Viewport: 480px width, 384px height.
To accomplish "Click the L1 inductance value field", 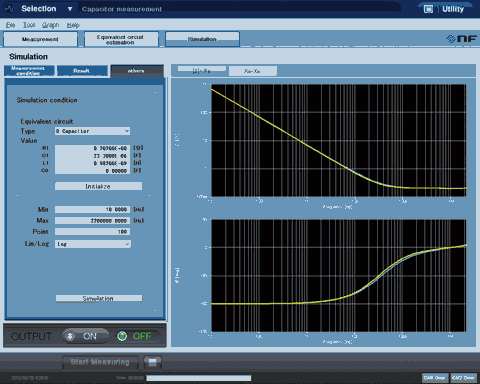I will [92, 163].
